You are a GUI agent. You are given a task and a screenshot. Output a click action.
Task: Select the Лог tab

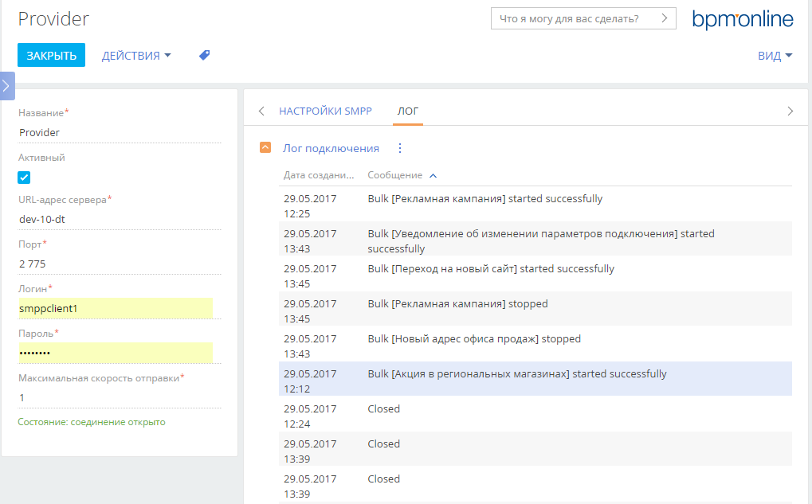(x=407, y=111)
